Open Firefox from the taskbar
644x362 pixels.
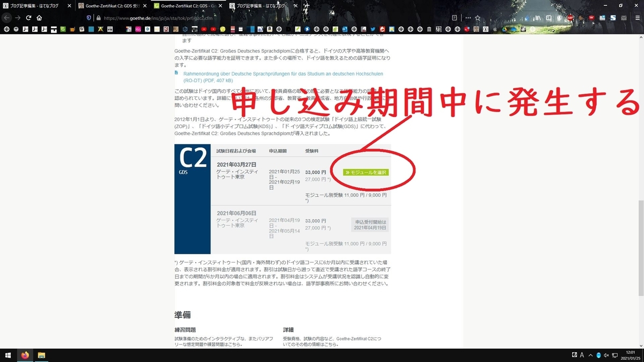pyautogui.click(x=25, y=355)
